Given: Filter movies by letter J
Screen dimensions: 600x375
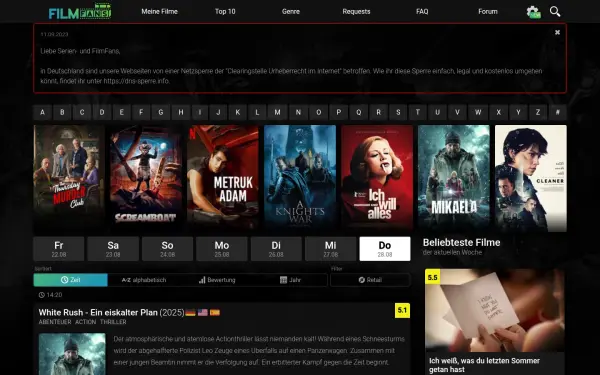Looking at the screenshot, I should [218, 112].
